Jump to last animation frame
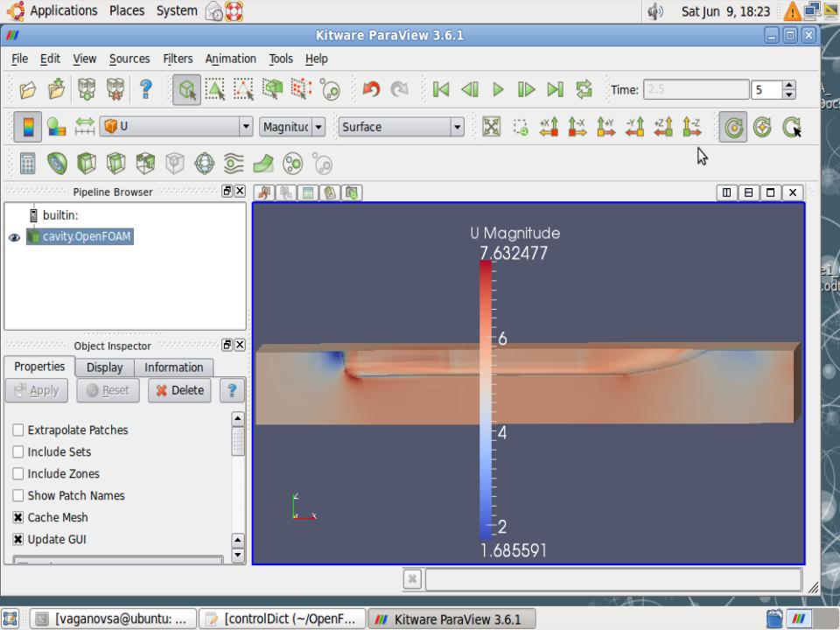This screenshot has height=630, width=840. click(x=555, y=89)
